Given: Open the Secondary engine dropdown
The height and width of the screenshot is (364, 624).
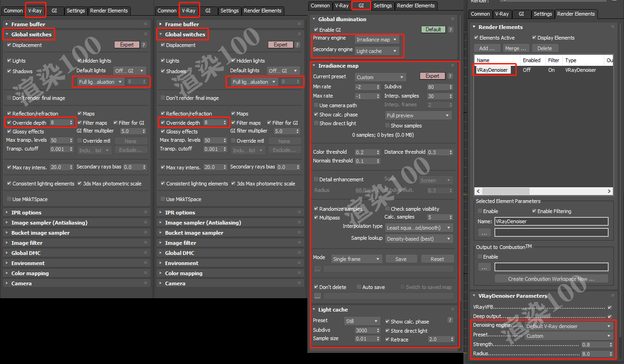Looking at the screenshot, I should tap(376, 51).
